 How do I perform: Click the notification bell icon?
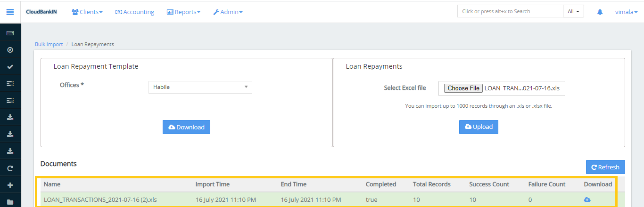click(x=600, y=12)
